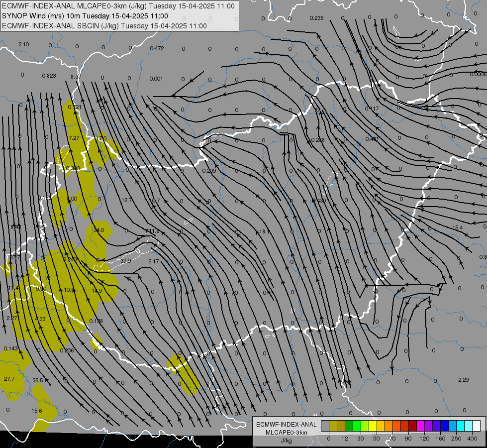
Task: Click the map value 10.6
Action: click(69, 290)
